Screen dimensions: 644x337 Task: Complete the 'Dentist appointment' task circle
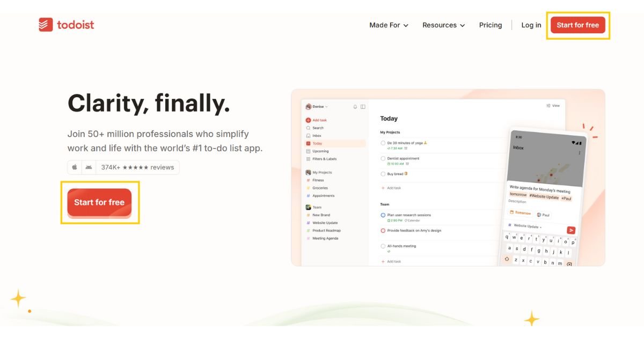(x=383, y=158)
